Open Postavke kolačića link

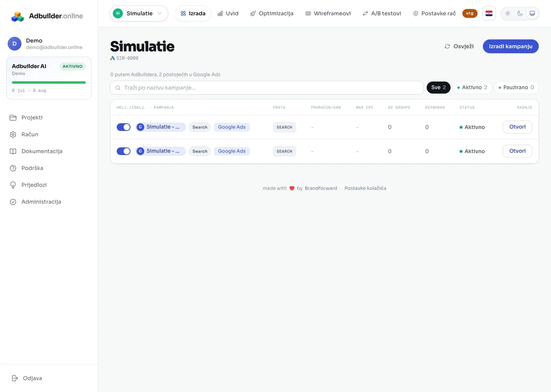coord(365,188)
